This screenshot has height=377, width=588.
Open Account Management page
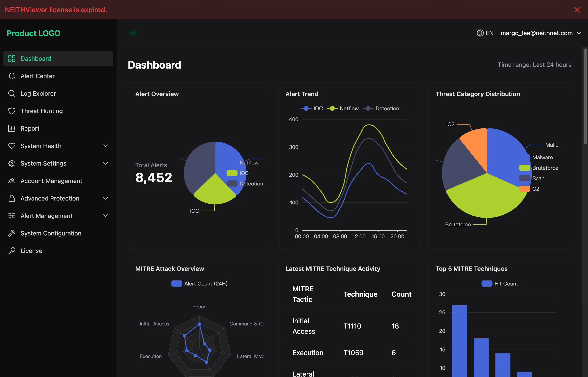pos(58,181)
